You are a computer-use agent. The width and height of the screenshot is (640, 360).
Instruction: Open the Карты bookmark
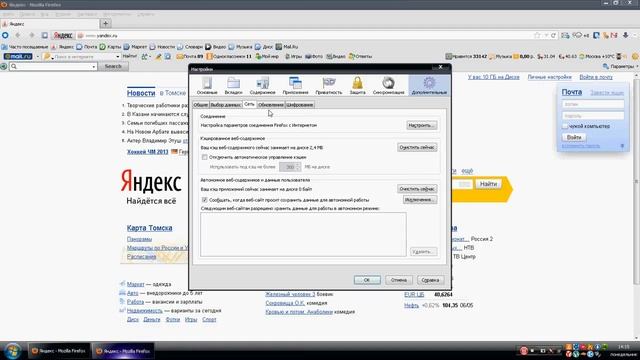pos(110,47)
